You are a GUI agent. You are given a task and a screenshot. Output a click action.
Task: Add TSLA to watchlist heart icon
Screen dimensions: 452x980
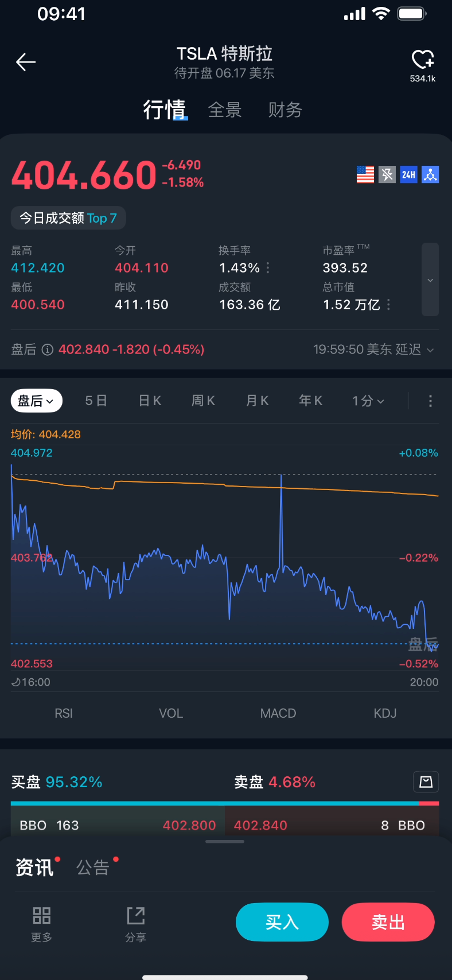tap(423, 60)
